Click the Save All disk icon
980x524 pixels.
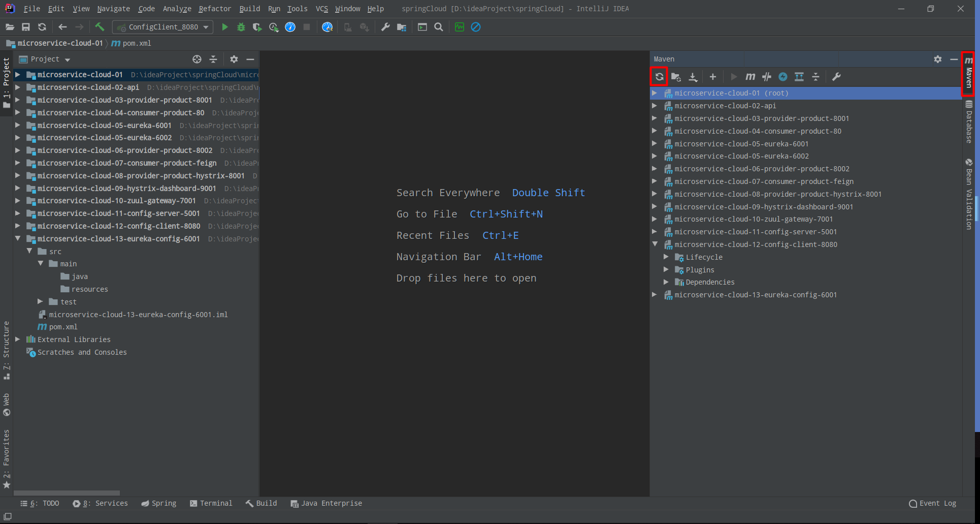click(26, 27)
